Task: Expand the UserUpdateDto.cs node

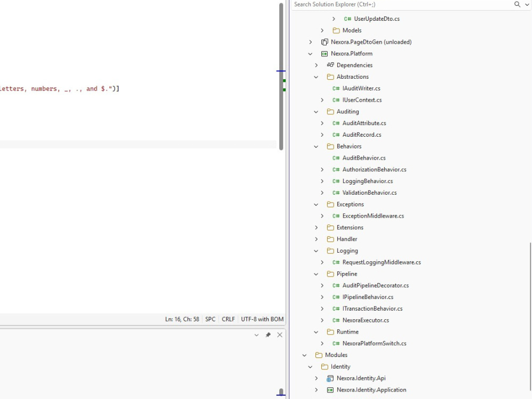Action: point(334,19)
